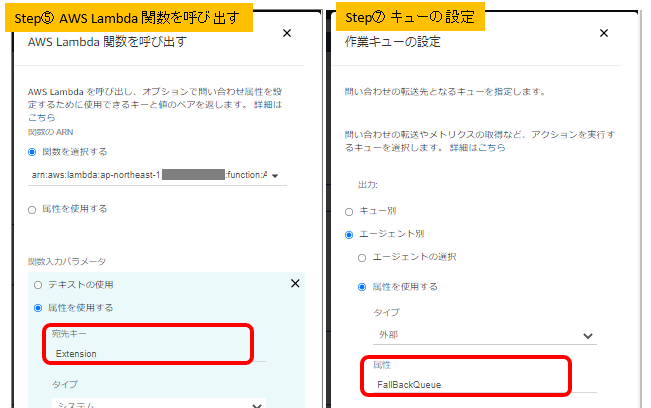Viewport: 651px width, 408px height.
Task: Open the 詳細はこちら link in queue panel
Action: click(x=477, y=148)
